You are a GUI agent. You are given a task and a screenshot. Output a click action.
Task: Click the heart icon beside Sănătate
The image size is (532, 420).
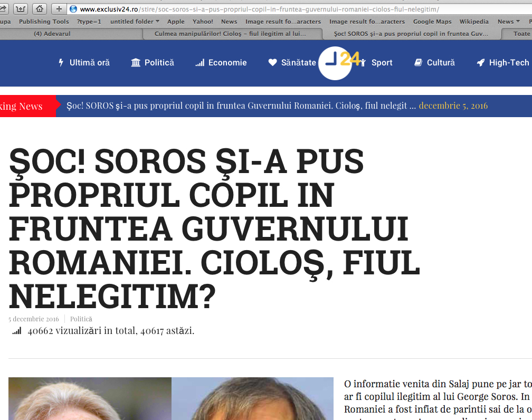[272, 62]
